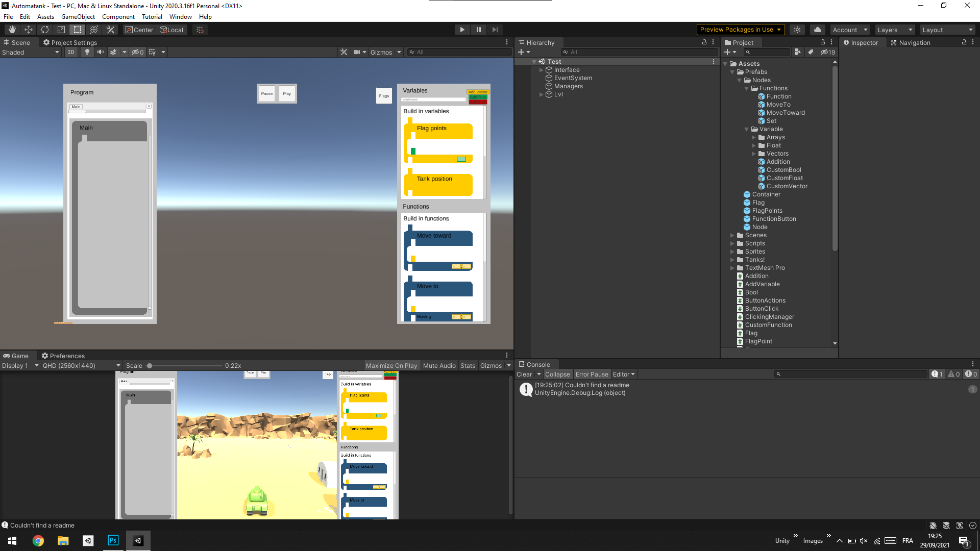Screen dimensions: 980x551
Task: Open Console panel options menu
Action: point(973,364)
